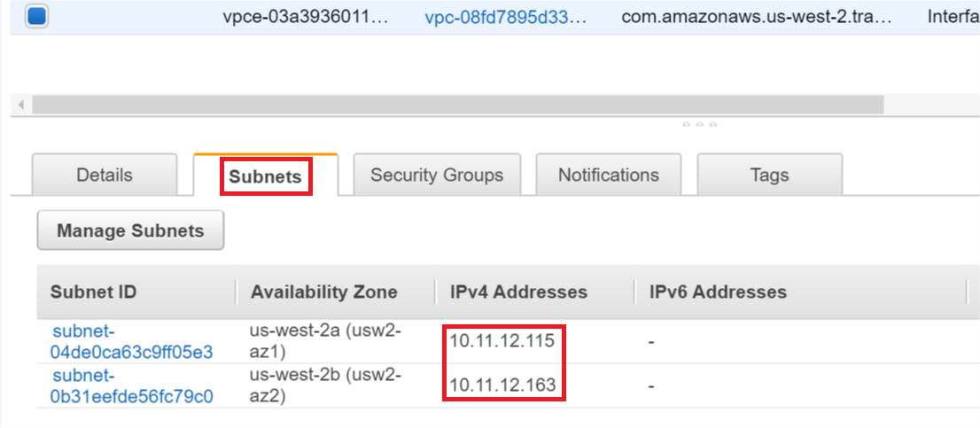Open the subnet-04de0ca63c9ff05e3 link
This screenshot has width=980, height=428.
132,342
